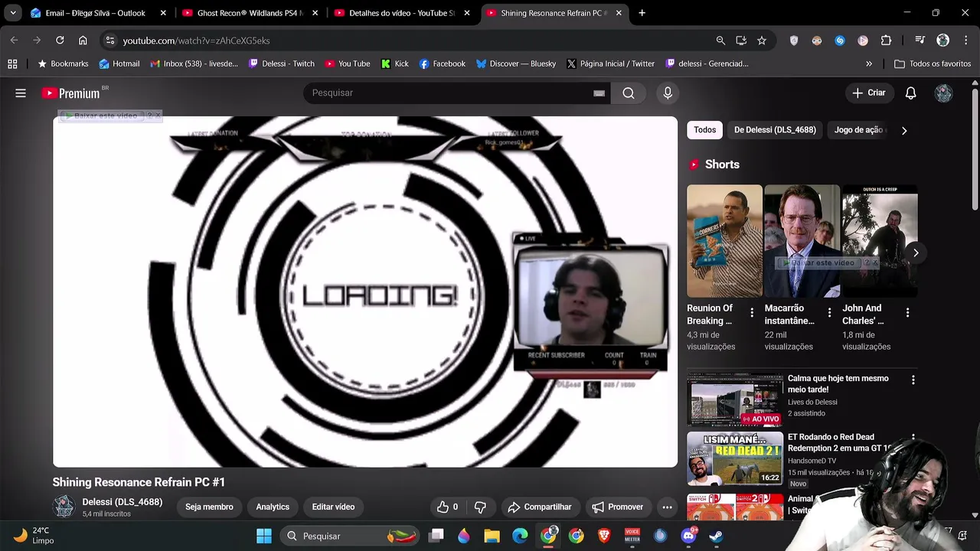Image resolution: width=980 pixels, height=551 pixels.
Task: Open Chrome tab search dropdown
Action: tap(13, 13)
